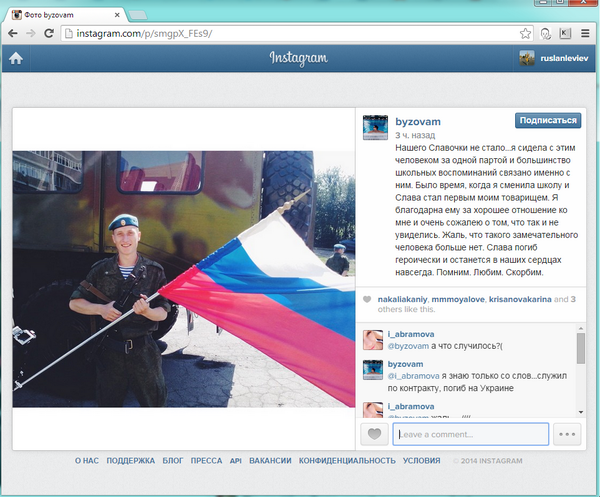Click ruslanleviev avatar thumbnail
600x497 pixels.
(527, 58)
